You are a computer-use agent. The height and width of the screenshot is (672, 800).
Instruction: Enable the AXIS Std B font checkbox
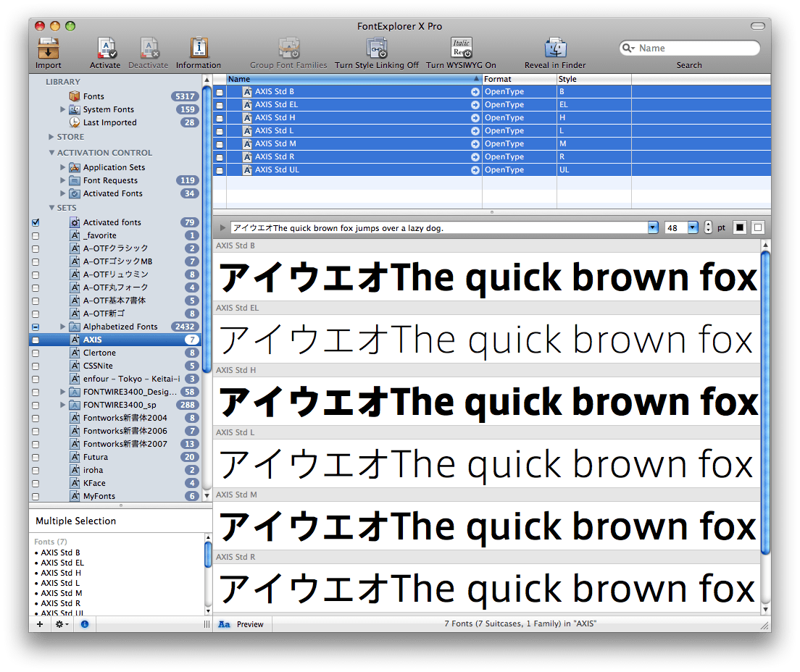click(x=220, y=92)
